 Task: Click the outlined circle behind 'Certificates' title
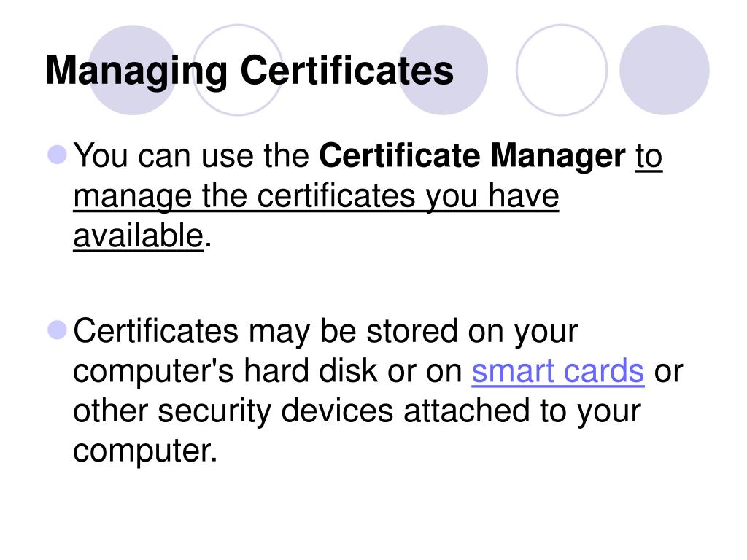point(238,70)
